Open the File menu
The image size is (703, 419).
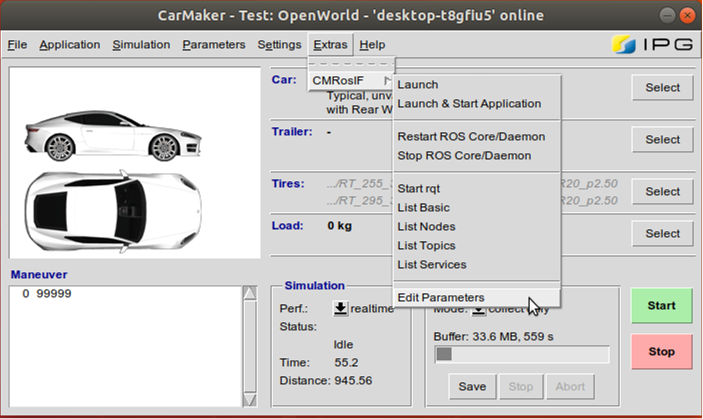pos(17,45)
